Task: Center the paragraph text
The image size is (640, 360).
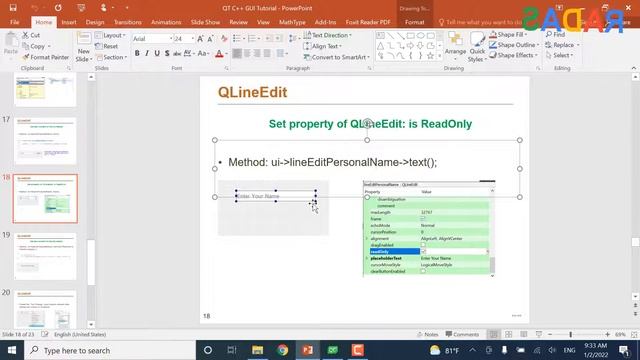Action: pos(247,53)
